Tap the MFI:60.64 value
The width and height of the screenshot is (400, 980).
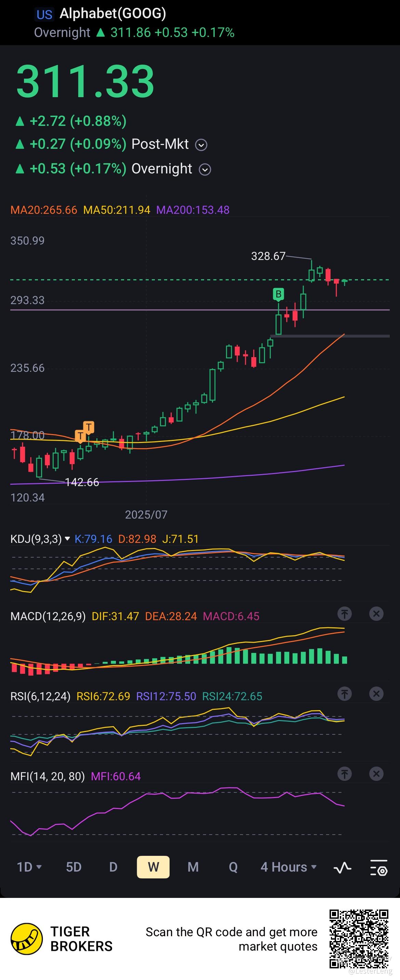[x=116, y=776]
